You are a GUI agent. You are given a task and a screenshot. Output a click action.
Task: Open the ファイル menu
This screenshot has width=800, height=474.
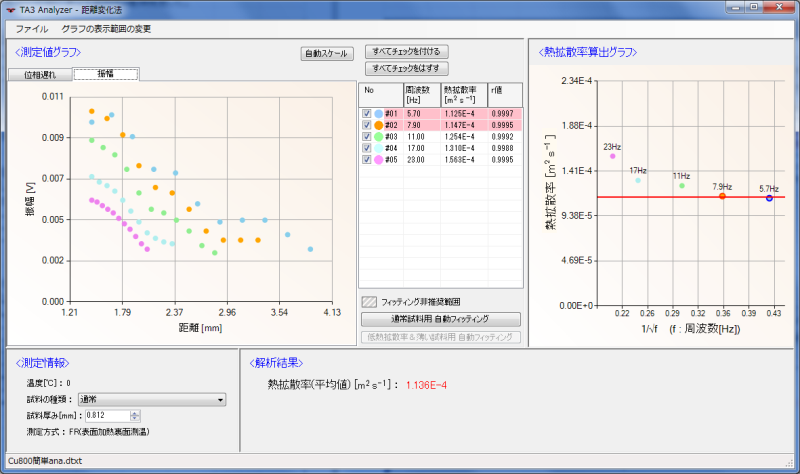point(32,29)
